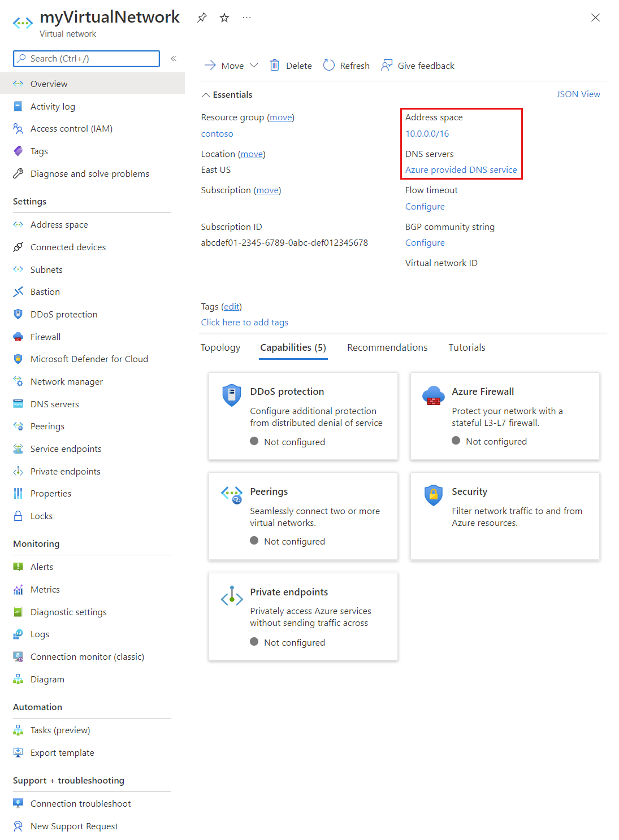Open address space 10.0.0.0/16 link
Viewport: 619px width, 840px height.
pos(427,134)
